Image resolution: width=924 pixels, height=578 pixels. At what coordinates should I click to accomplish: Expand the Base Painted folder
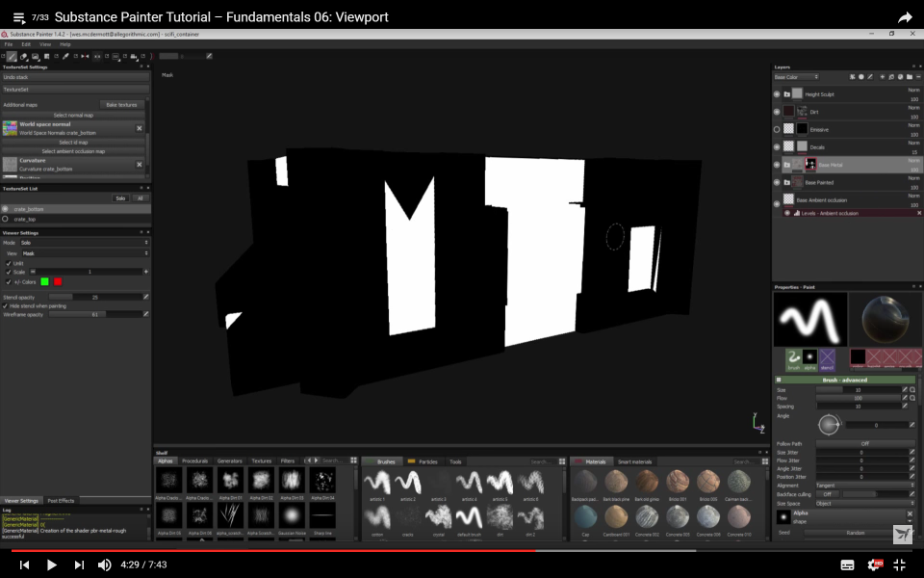786,182
